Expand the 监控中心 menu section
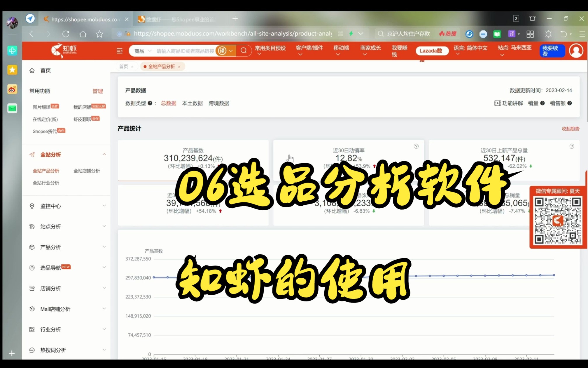 tap(104, 206)
